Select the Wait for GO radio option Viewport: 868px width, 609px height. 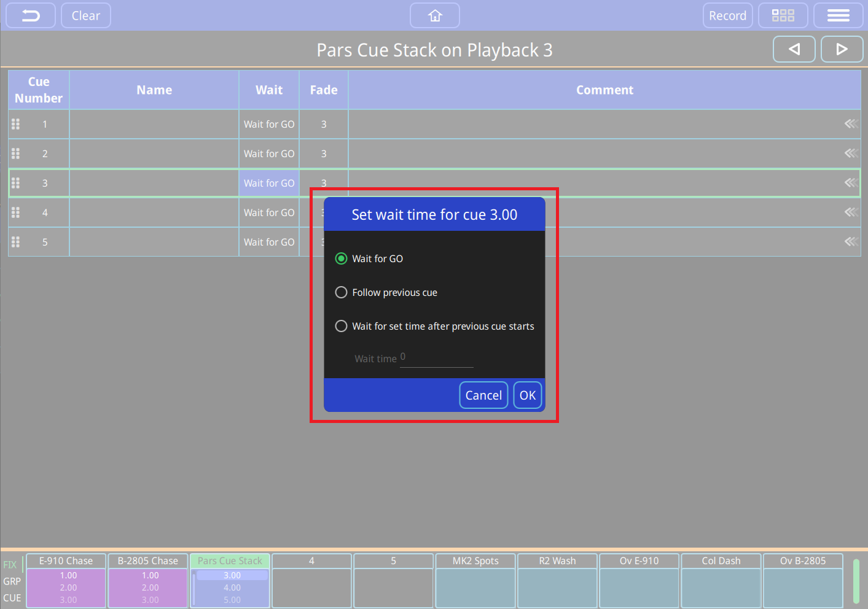point(341,258)
